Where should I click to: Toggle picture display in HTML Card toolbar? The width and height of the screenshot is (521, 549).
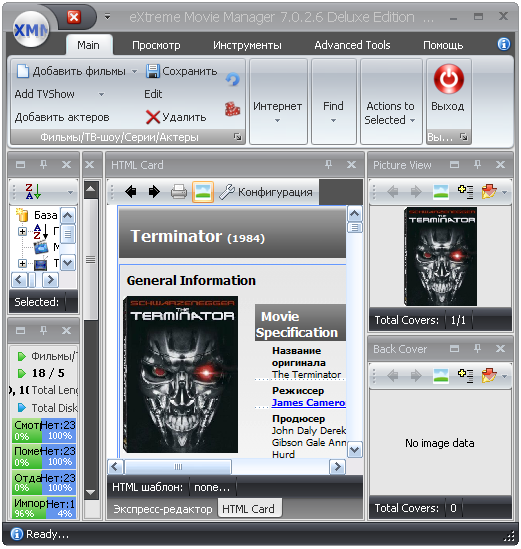(x=203, y=192)
